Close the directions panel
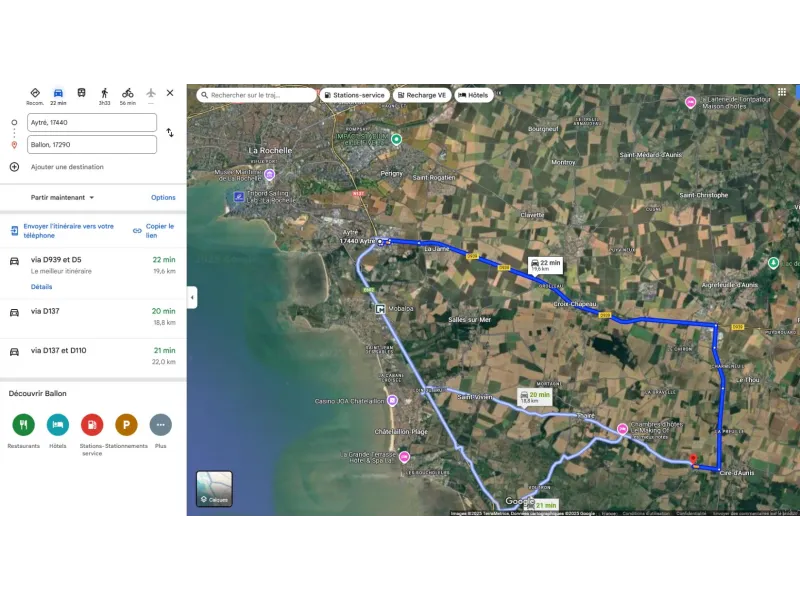The width and height of the screenshot is (800, 600). coord(170,93)
